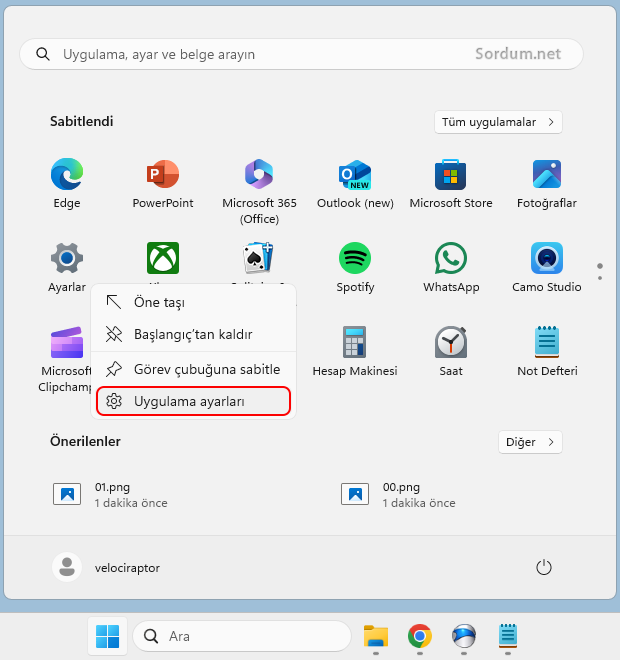This screenshot has height=660, width=620.
Task: Open Not Defteri notepad
Action: (x=547, y=351)
